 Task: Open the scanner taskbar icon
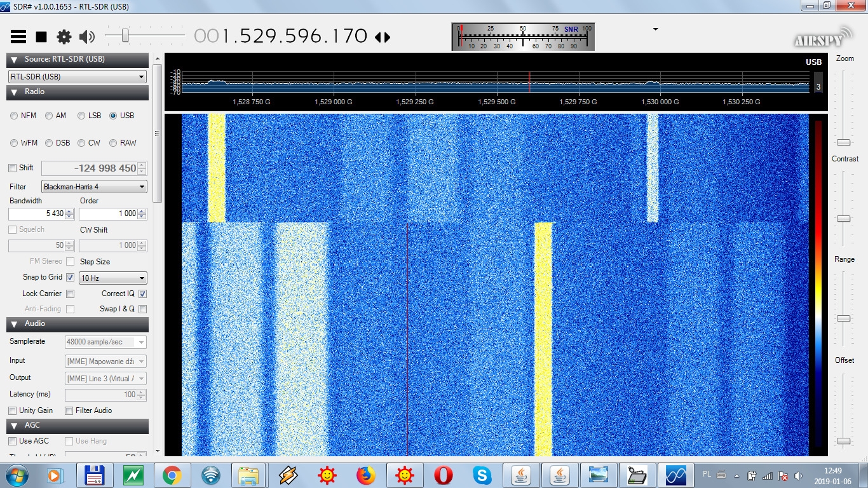(x=637, y=475)
